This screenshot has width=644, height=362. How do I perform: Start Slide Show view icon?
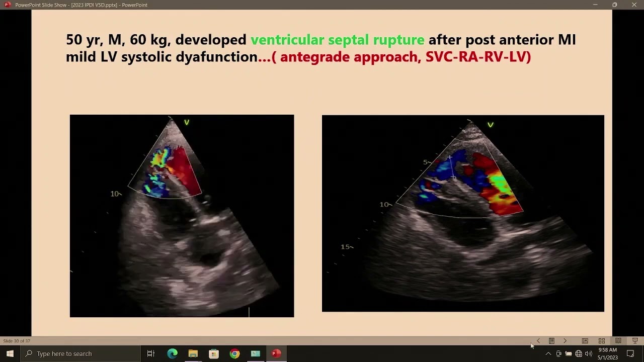(635, 341)
